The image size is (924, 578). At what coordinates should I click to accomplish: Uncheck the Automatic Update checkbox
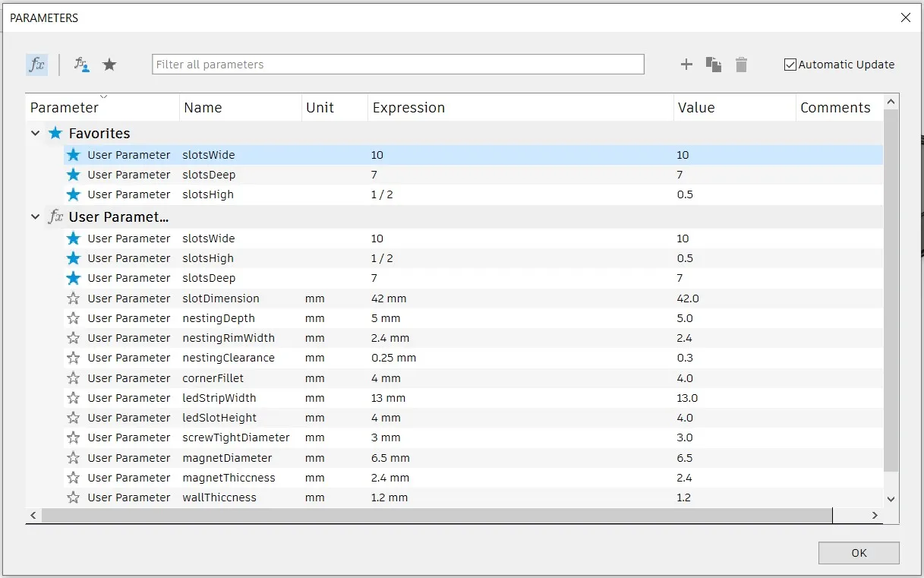tap(790, 65)
